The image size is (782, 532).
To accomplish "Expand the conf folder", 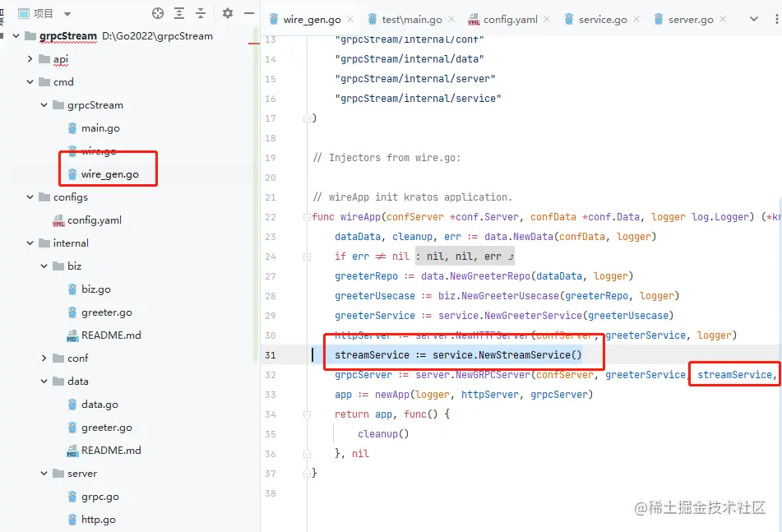I will coord(44,358).
